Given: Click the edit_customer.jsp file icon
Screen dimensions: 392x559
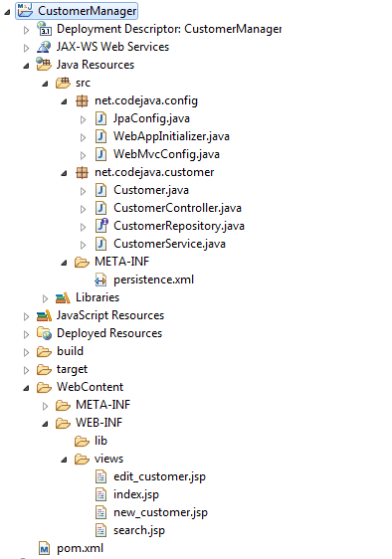Looking at the screenshot, I should [x=100, y=477].
